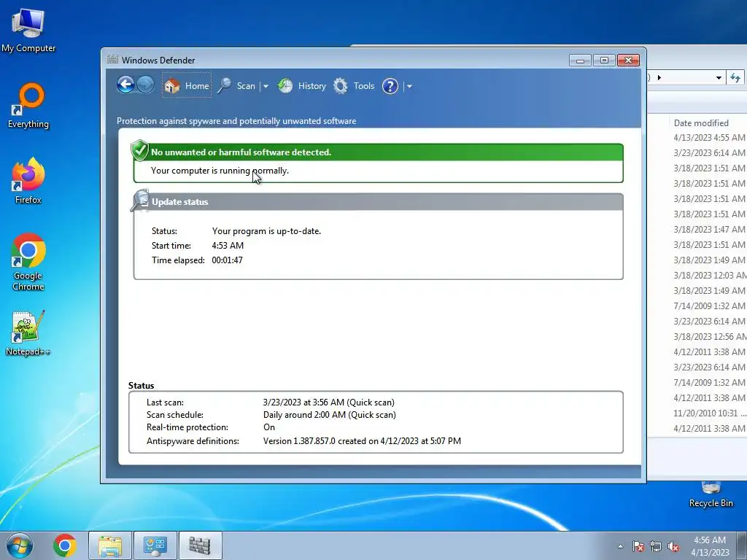Click the 'No unwanted or harmful software detected' banner
Image resolution: width=747 pixels, height=560 pixels.
(379, 152)
